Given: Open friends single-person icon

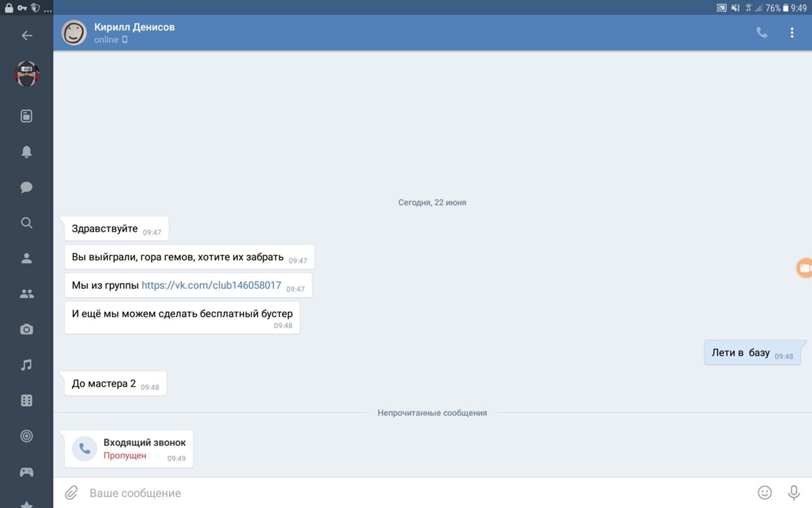Looking at the screenshot, I should 27,258.
